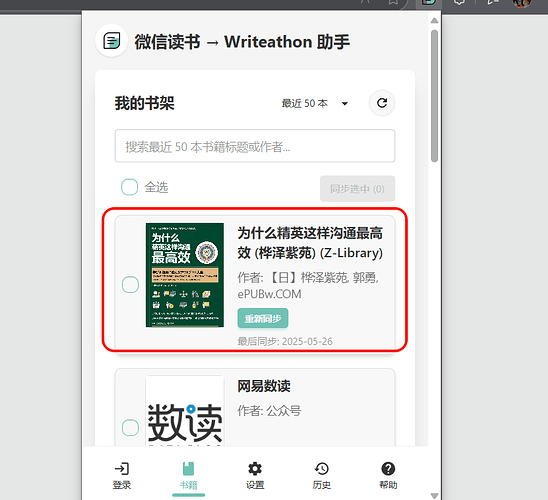This screenshot has height=500, width=548.
Task: Click the green book cover thumbnail
Action: tap(185, 275)
